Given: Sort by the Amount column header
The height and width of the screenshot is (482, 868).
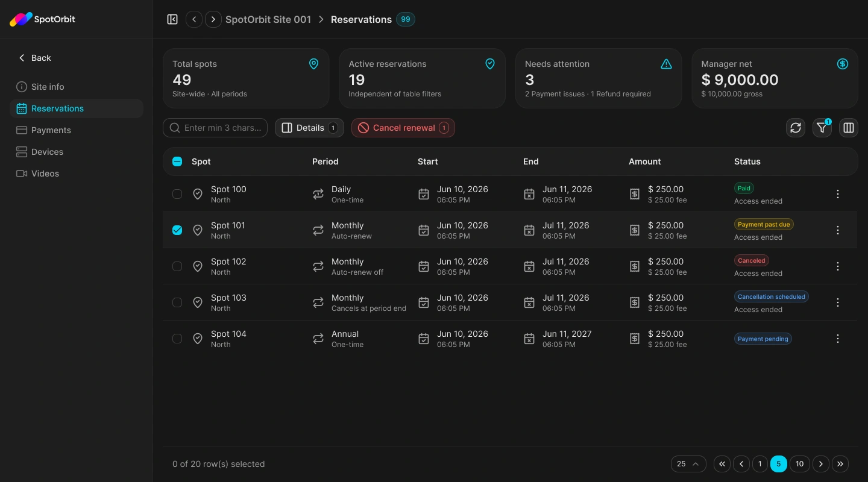Looking at the screenshot, I should pyautogui.click(x=644, y=161).
